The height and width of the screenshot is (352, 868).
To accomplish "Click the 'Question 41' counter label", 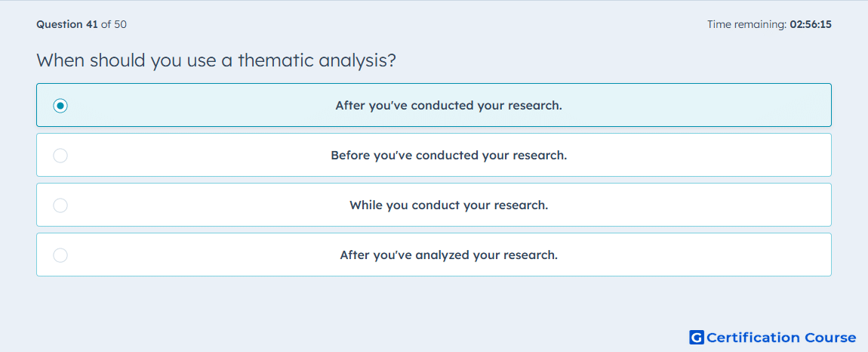I will [x=67, y=24].
